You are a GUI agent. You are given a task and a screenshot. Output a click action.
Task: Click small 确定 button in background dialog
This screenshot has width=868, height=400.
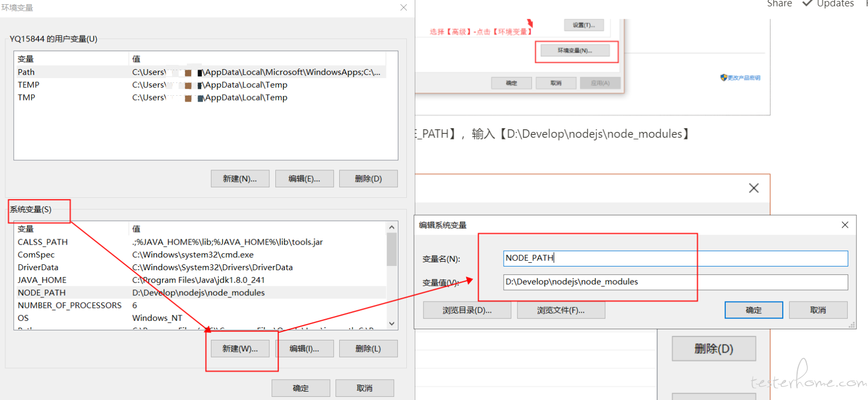(x=511, y=83)
